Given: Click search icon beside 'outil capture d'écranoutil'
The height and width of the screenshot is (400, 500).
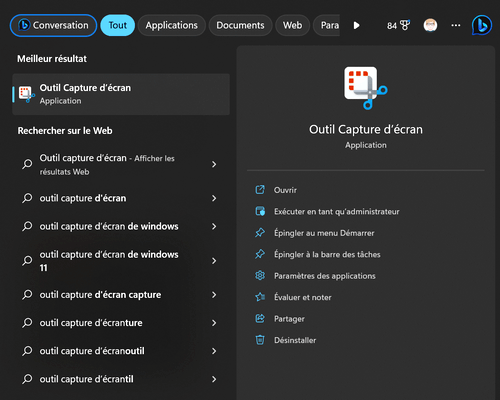Looking at the screenshot, I should click(x=27, y=351).
